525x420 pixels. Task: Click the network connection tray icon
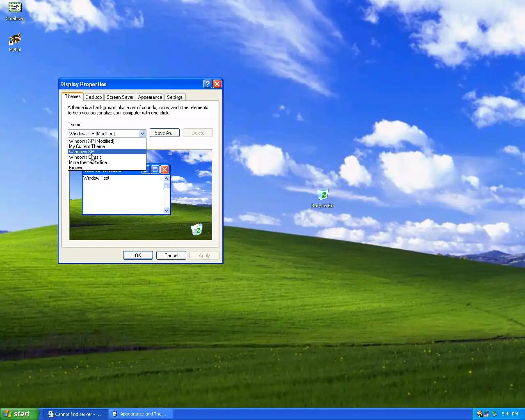tap(487, 414)
